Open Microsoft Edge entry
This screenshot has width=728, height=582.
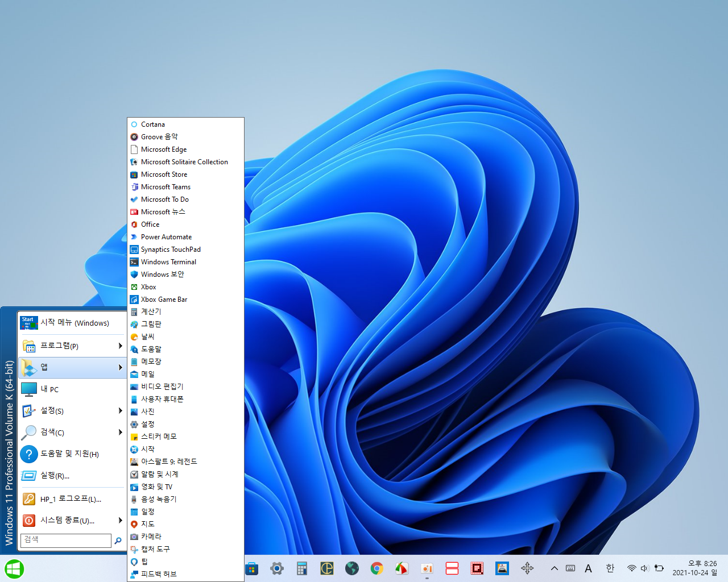click(x=185, y=149)
